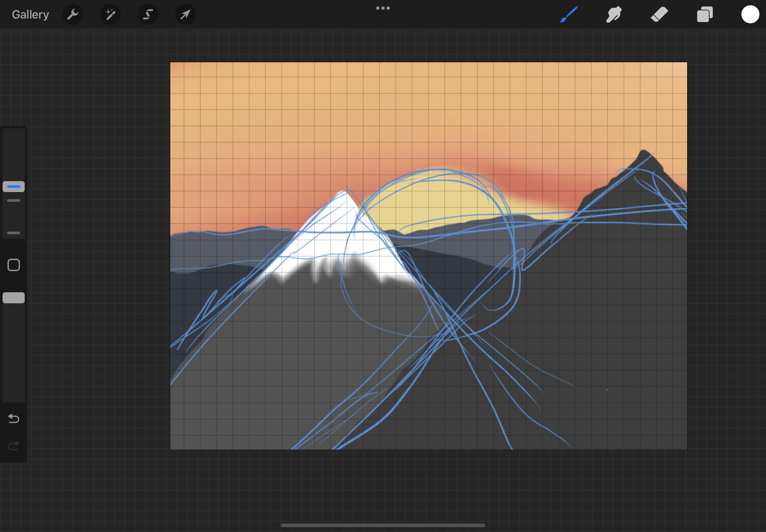Select the Eraser tool
The image size is (766, 532).
659,14
